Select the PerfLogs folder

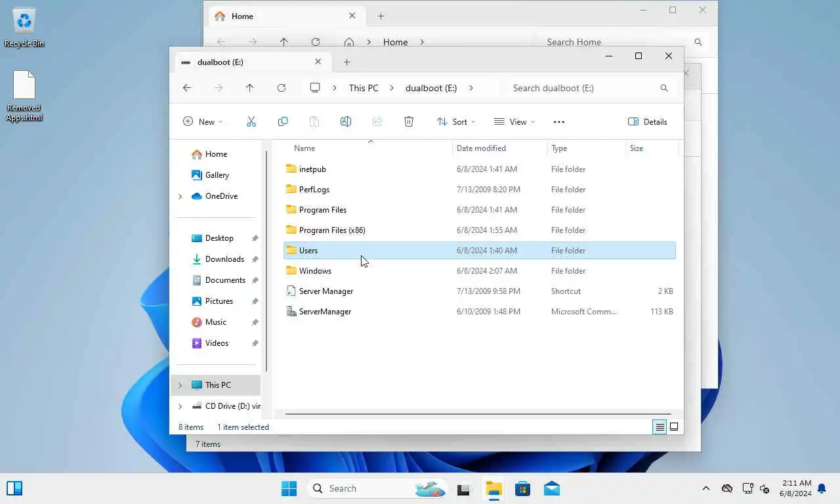click(x=480, y=190)
